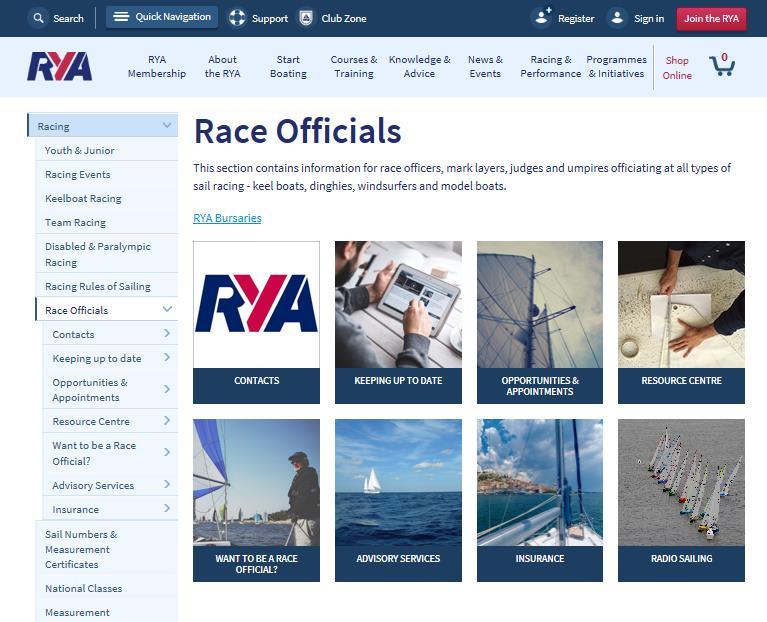Screen dimensions: 767x622
Task: Expand the Resource Centre sidebar arrow
Action: coord(167,420)
